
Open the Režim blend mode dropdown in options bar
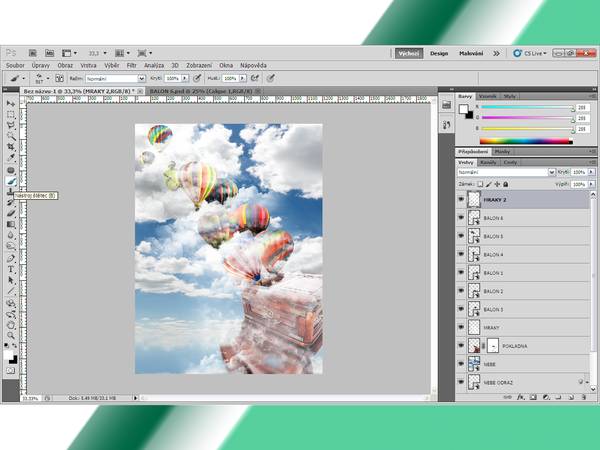coord(115,77)
